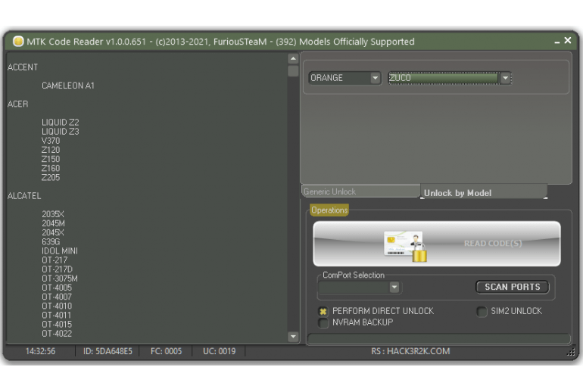Select 639G in the model list
The width and height of the screenshot is (583, 392).
51,242
